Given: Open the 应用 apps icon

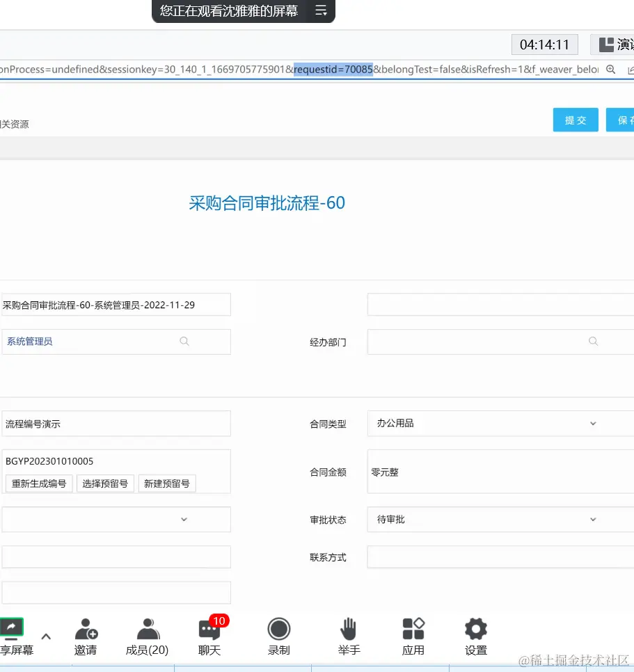Looking at the screenshot, I should tap(413, 629).
